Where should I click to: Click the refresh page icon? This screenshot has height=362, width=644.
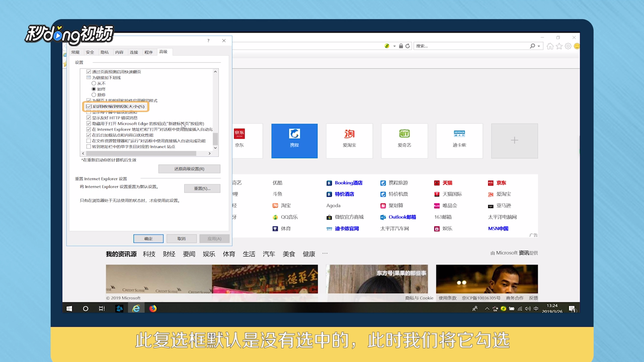pyautogui.click(x=407, y=46)
